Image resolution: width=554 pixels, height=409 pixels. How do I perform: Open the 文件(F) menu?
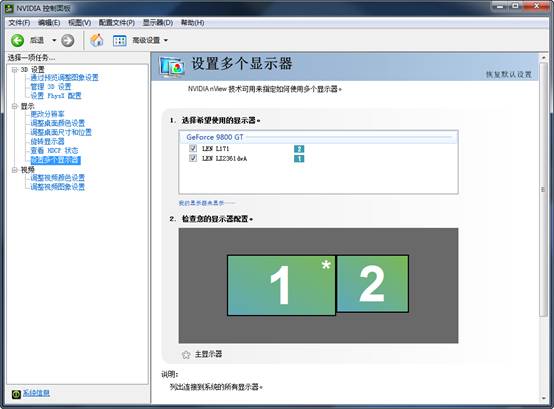coord(19,23)
